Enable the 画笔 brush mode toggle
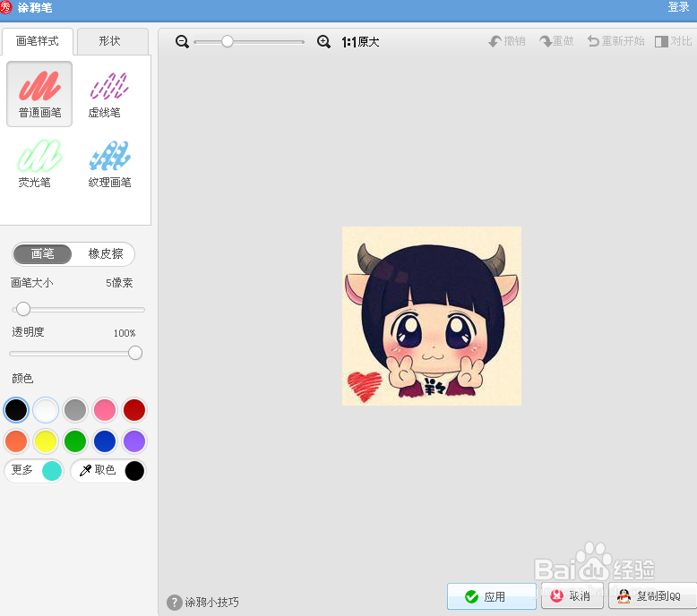The width and height of the screenshot is (697, 616). pos(42,254)
